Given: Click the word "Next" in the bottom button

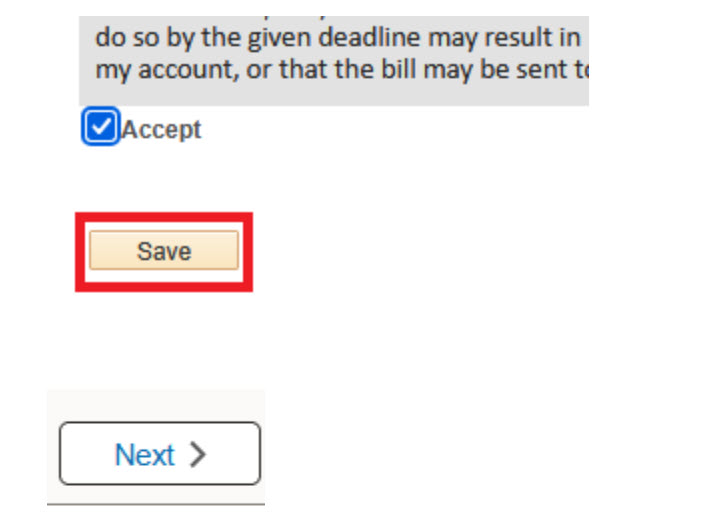Looking at the screenshot, I should pyautogui.click(x=145, y=455).
